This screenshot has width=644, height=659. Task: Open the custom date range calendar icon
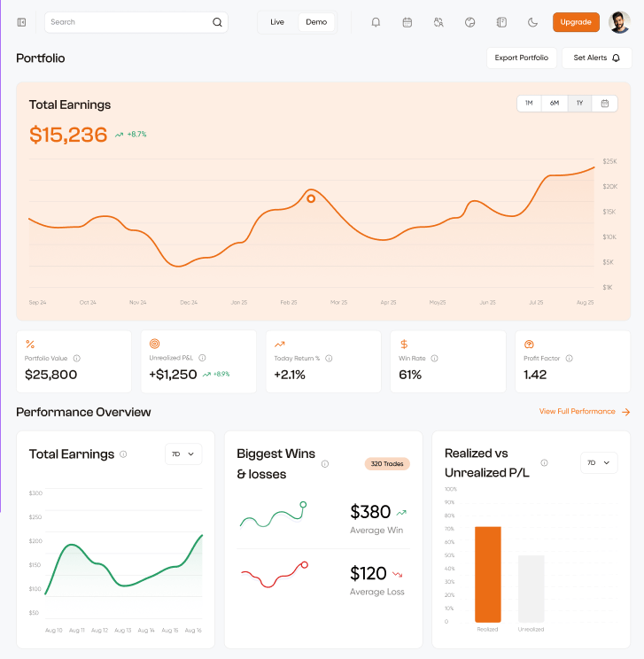tap(604, 104)
